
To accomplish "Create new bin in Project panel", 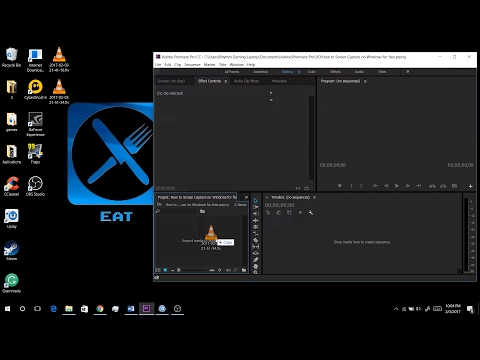I will click(x=244, y=270).
